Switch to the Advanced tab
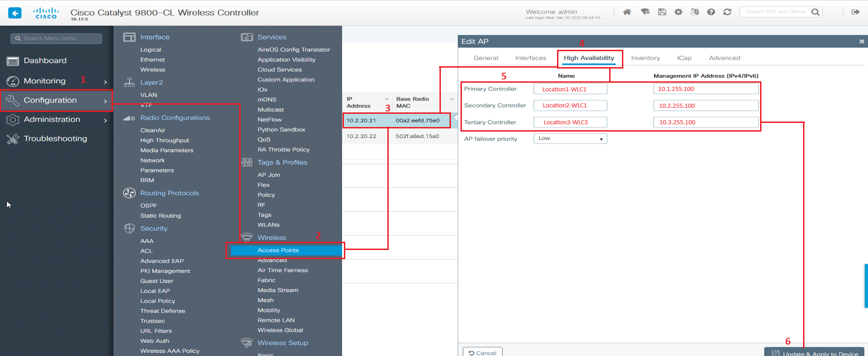The image size is (868, 356). [x=724, y=58]
